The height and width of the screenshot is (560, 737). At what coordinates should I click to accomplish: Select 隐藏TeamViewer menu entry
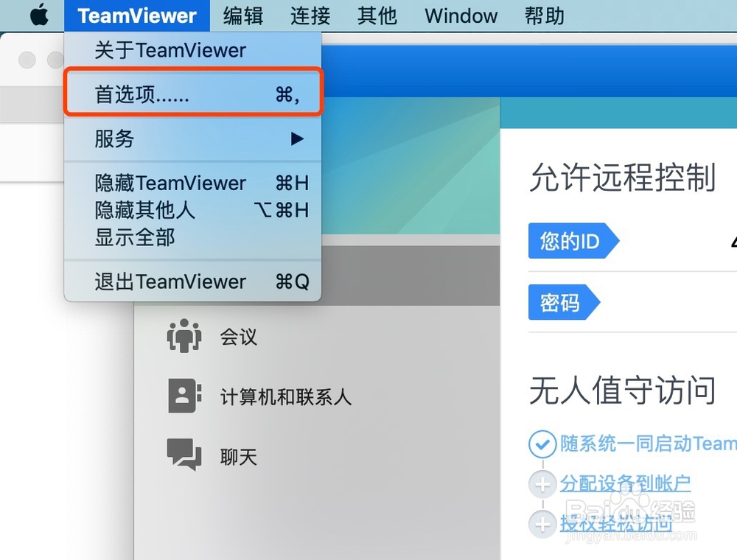click(x=192, y=183)
